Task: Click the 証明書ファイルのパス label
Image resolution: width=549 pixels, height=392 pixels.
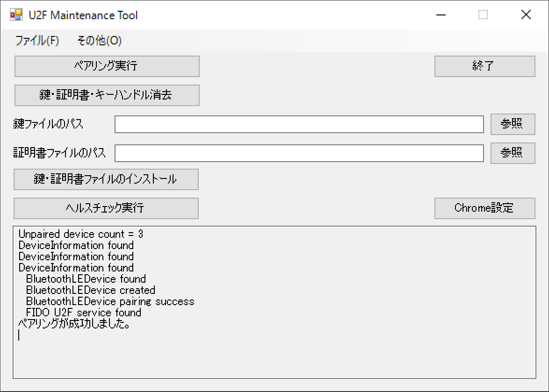Action: 59,153
